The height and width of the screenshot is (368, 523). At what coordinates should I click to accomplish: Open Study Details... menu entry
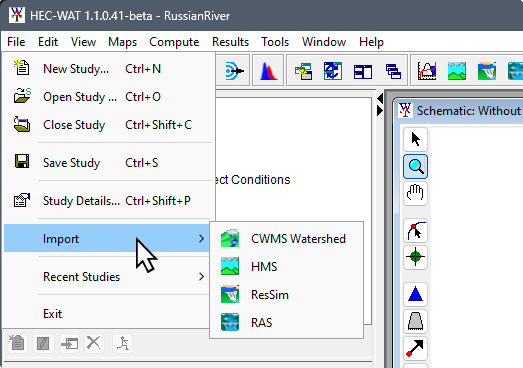pos(108,201)
